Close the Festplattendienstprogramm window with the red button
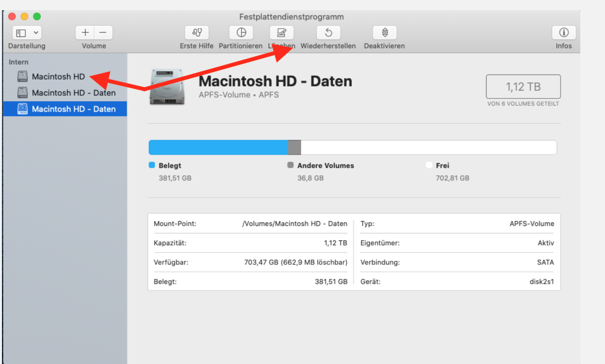 tap(12, 16)
